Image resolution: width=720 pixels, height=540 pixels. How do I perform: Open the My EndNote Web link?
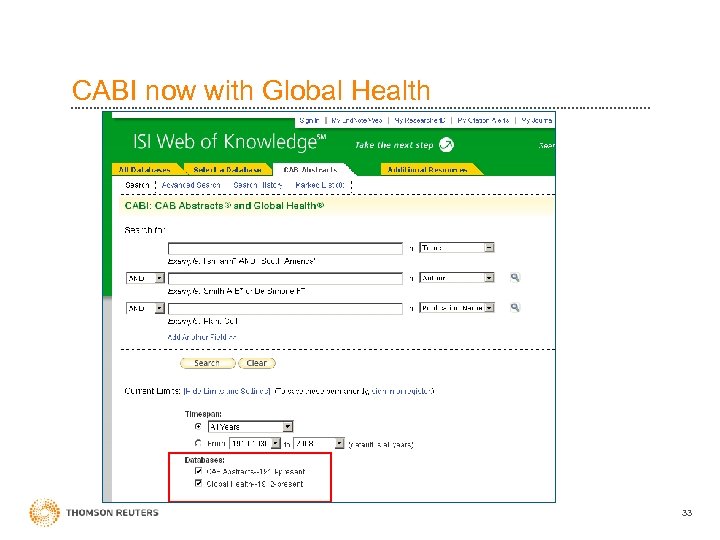coord(356,120)
